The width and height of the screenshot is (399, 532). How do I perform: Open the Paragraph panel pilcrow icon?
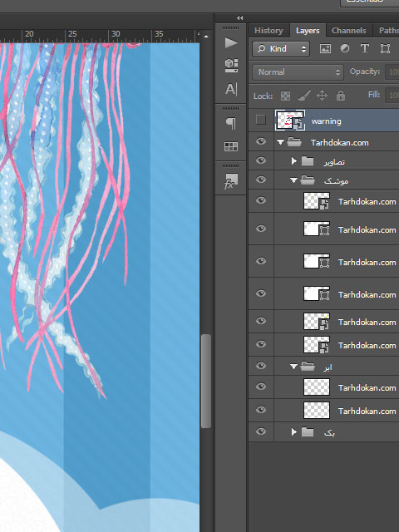(x=231, y=123)
